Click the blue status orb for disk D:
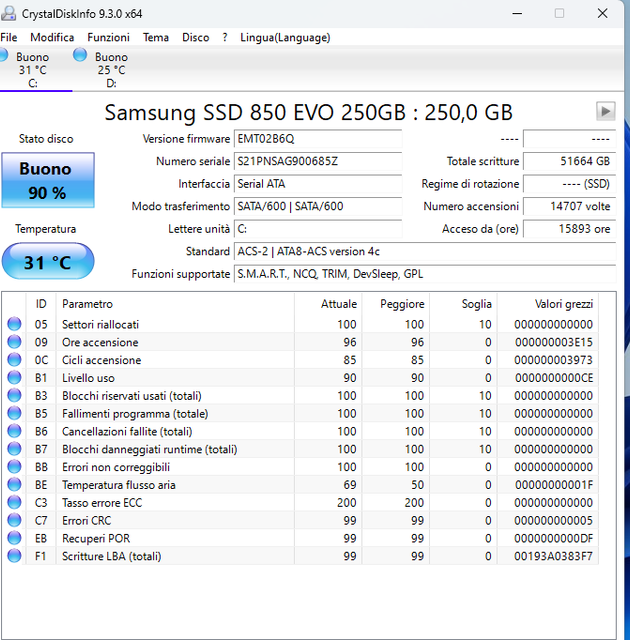Image resolution: width=630 pixels, height=640 pixels. [80, 54]
